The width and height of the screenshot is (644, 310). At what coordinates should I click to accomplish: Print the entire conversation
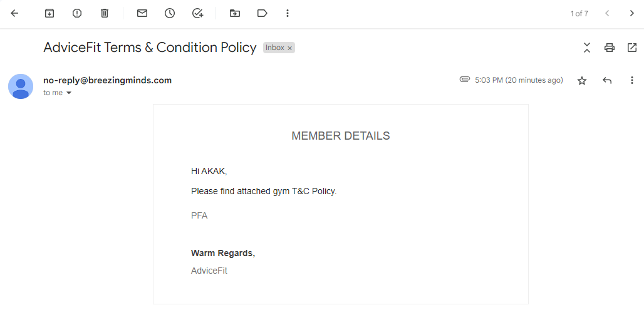click(609, 48)
